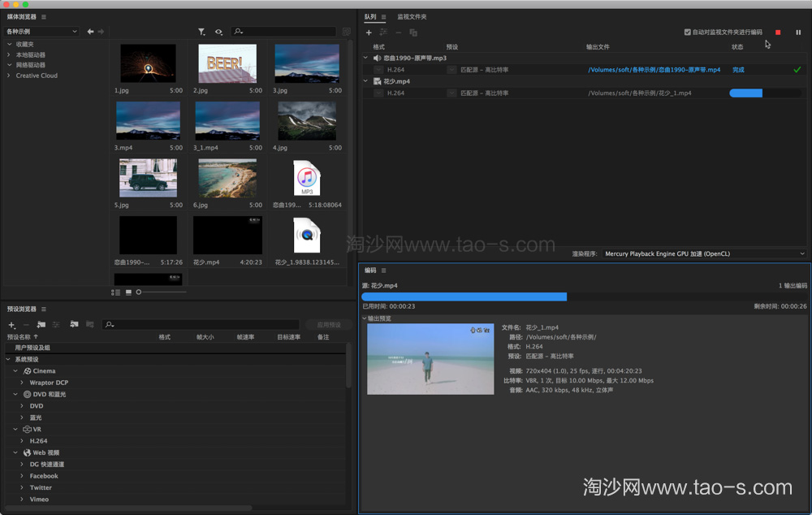Expand the Web 视频 preset group
This screenshot has width=812, height=515.
click(15, 452)
